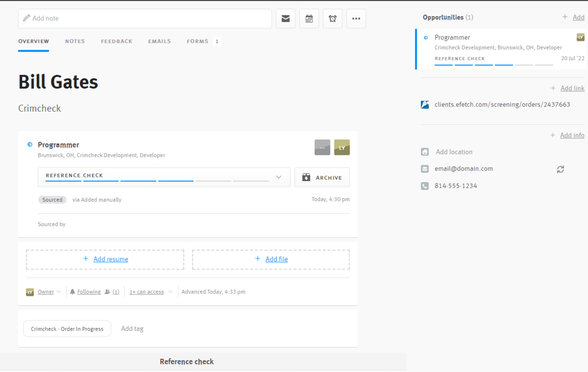Click the Forms count badge 1
Image resolution: width=588 pixels, height=372 pixels.
click(x=217, y=41)
